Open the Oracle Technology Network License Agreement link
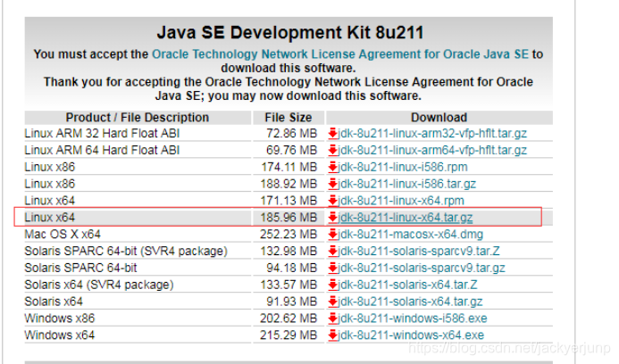Viewport: 619px width, 364px height. tap(340, 54)
